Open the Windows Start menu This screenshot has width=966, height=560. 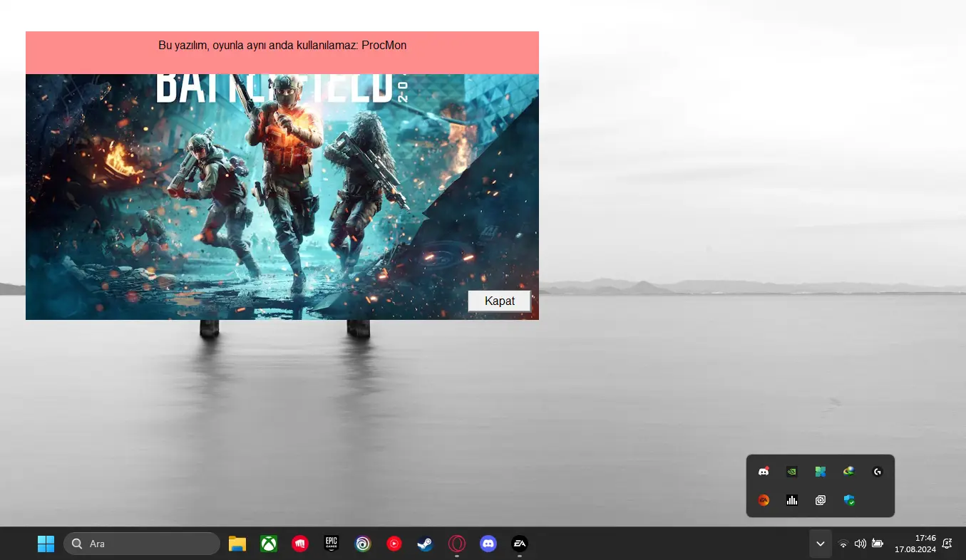click(46, 544)
